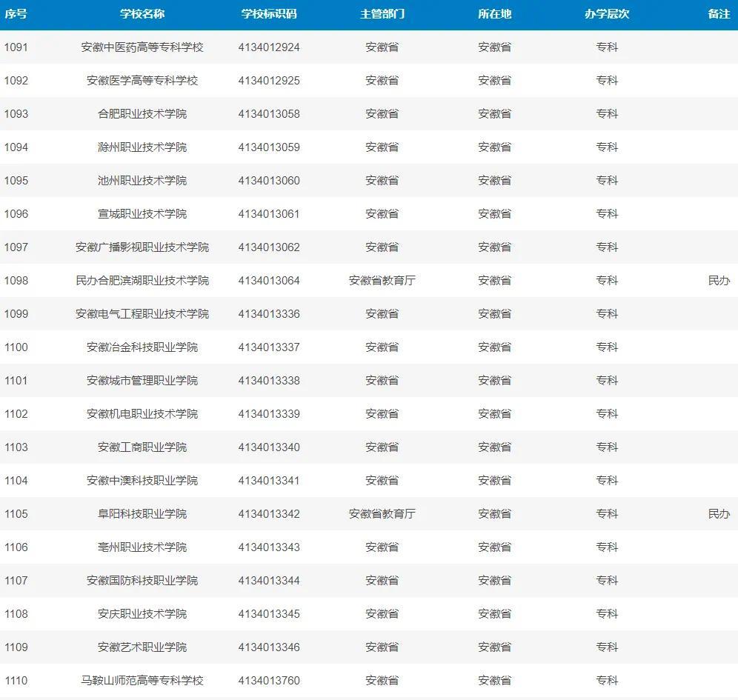This screenshot has height=700, width=738.
Task: Select school name 亳州职业技术学院
Action: click(142, 547)
